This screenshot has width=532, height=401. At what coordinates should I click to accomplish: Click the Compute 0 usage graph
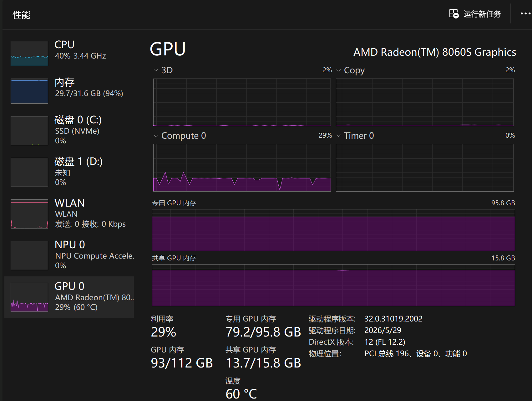pyautogui.click(x=242, y=168)
